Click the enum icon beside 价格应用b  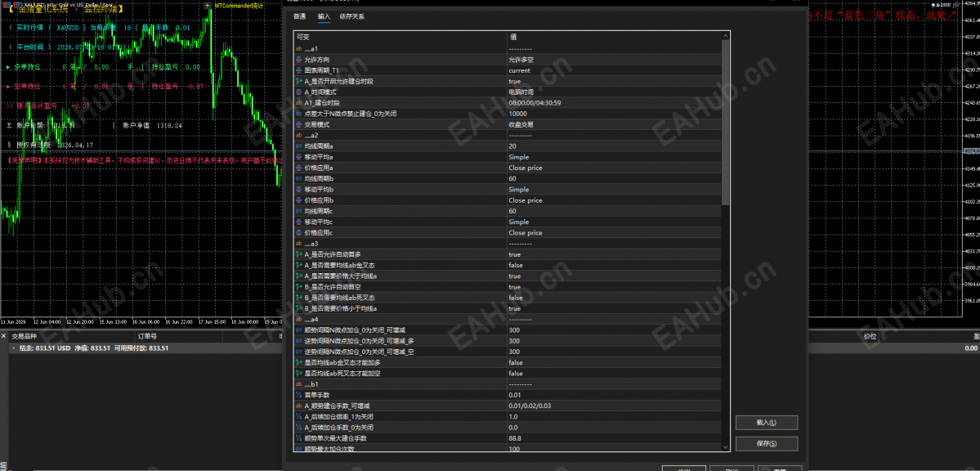coord(299,200)
